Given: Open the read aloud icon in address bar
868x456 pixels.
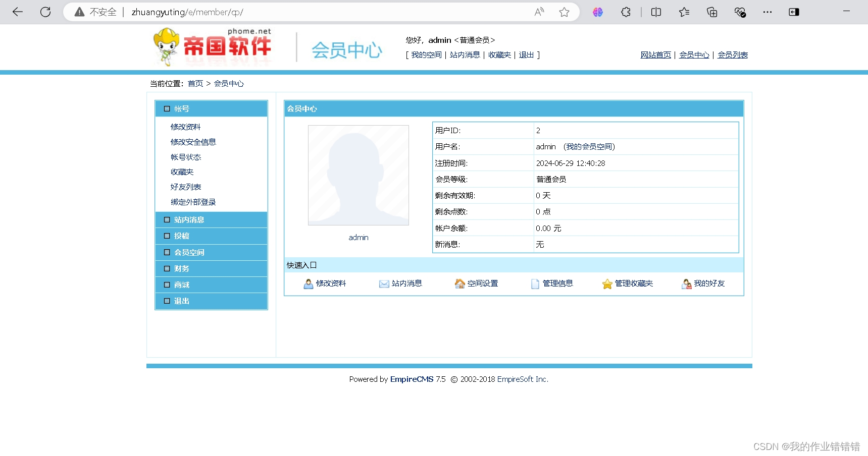Looking at the screenshot, I should click(539, 12).
